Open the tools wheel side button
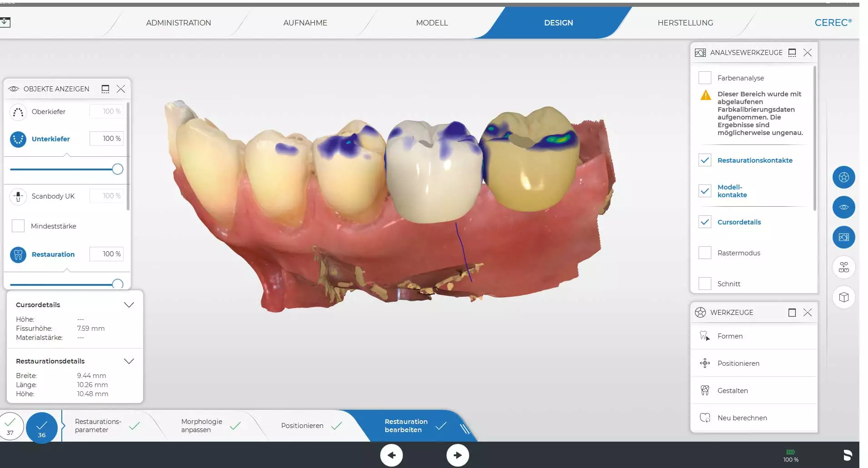The height and width of the screenshot is (468, 868). (x=843, y=177)
